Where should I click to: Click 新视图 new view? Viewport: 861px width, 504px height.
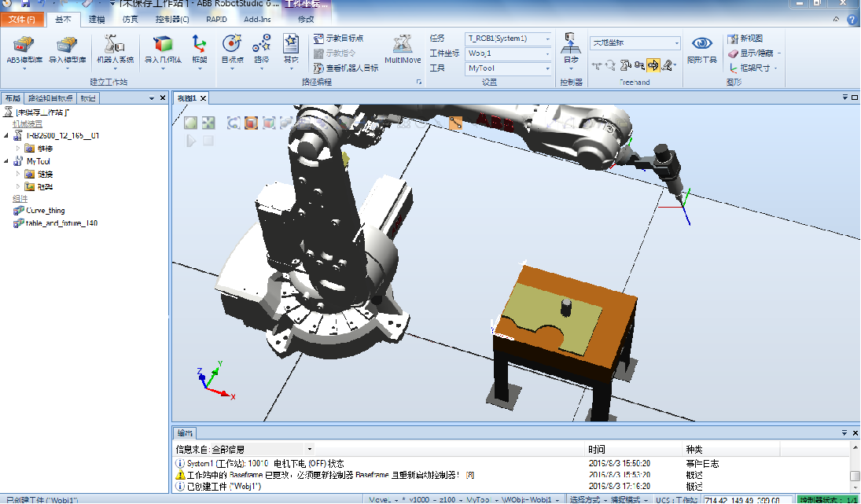point(745,39)
